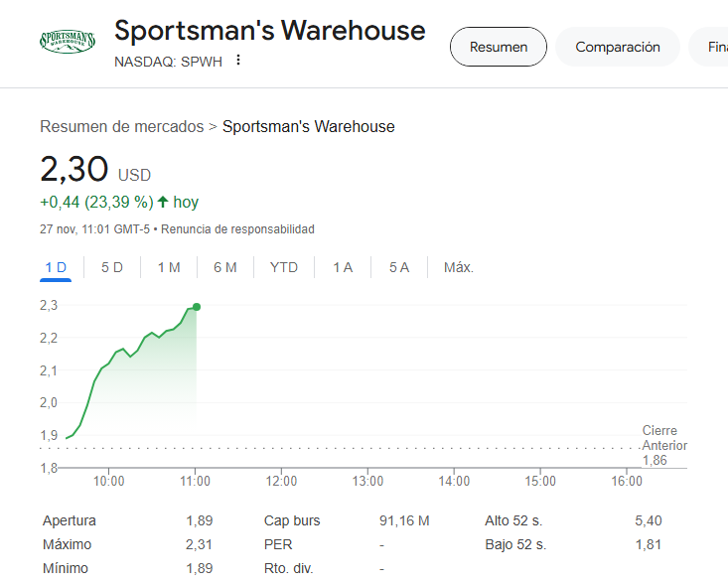Click the Cierre Anterior 1,86 label

click(x=664, y=445)
